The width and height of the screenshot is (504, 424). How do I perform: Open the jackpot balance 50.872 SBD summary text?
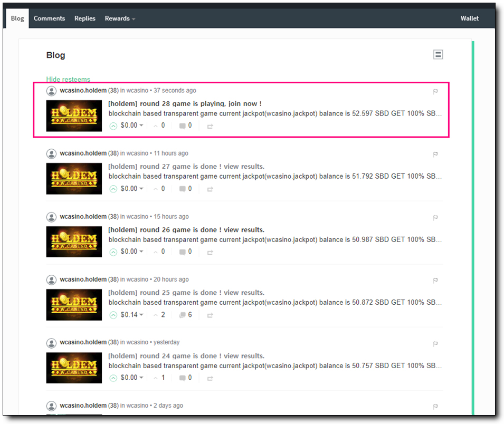pos(275,303)
